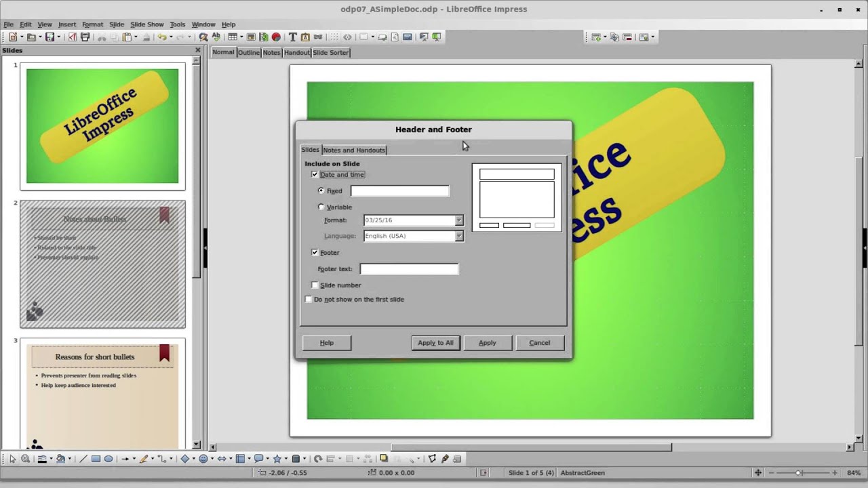
Task: Expand the Table dropdown arrow
Action: (242, 37)
